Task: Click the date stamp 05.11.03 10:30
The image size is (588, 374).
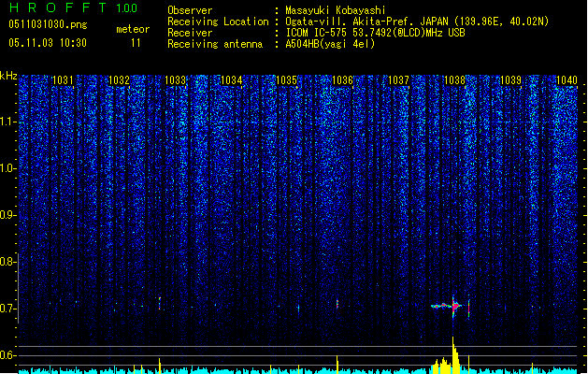Action: click(x=48, y=43)
